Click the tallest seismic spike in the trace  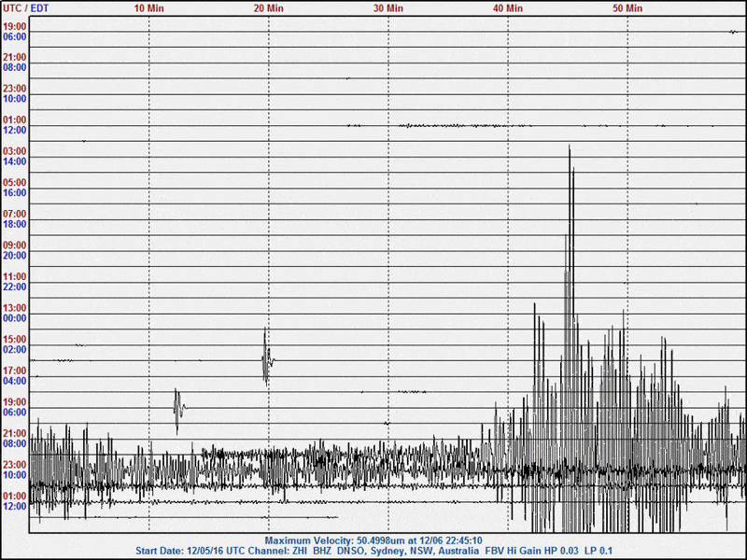click(x=570, y=305)
